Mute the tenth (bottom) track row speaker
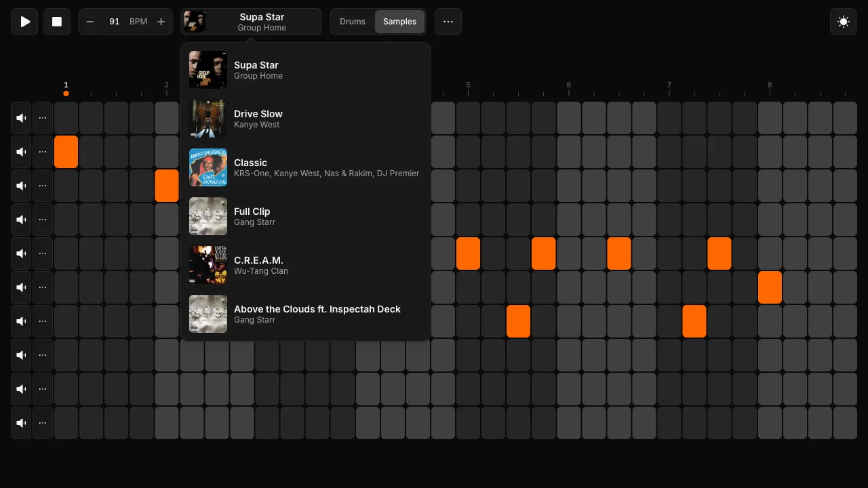868x488 pixels. click(x=21, y=423)
